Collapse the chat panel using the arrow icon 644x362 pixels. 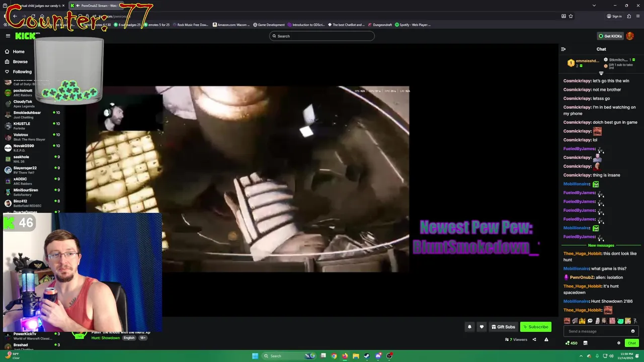(x=563, y=49)
